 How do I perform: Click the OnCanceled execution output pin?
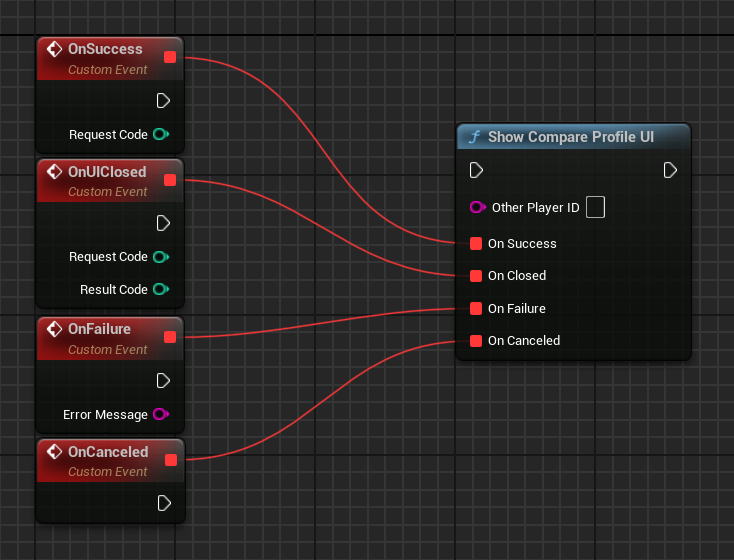[164, 503]
